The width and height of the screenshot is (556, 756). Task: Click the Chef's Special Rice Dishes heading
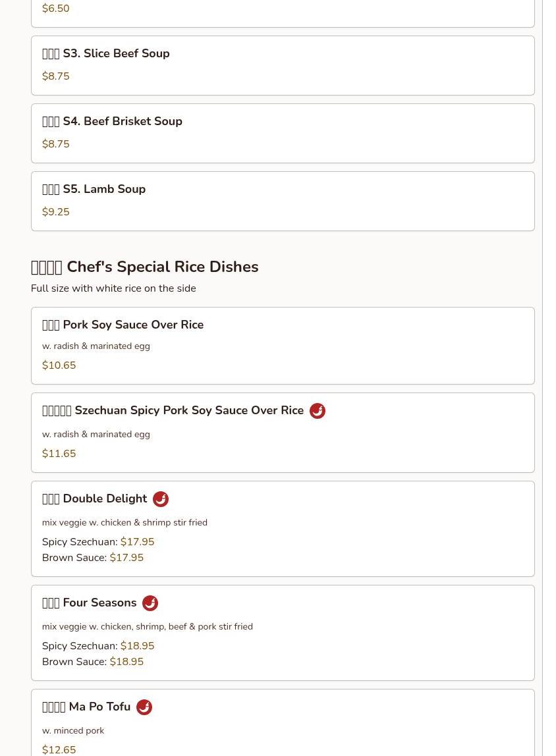(x=144, y=267)
